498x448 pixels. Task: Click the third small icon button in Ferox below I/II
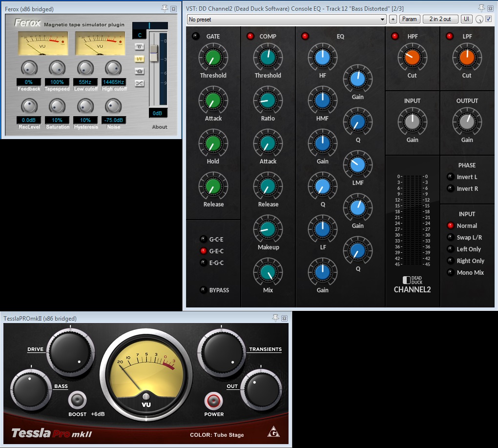(140, 71)
